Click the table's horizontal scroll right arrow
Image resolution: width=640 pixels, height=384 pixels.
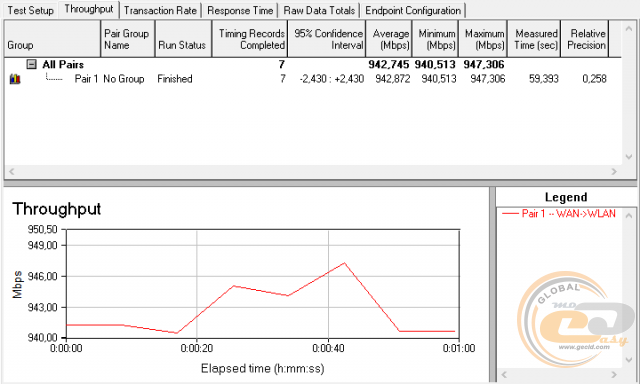[x=614, y=172]
